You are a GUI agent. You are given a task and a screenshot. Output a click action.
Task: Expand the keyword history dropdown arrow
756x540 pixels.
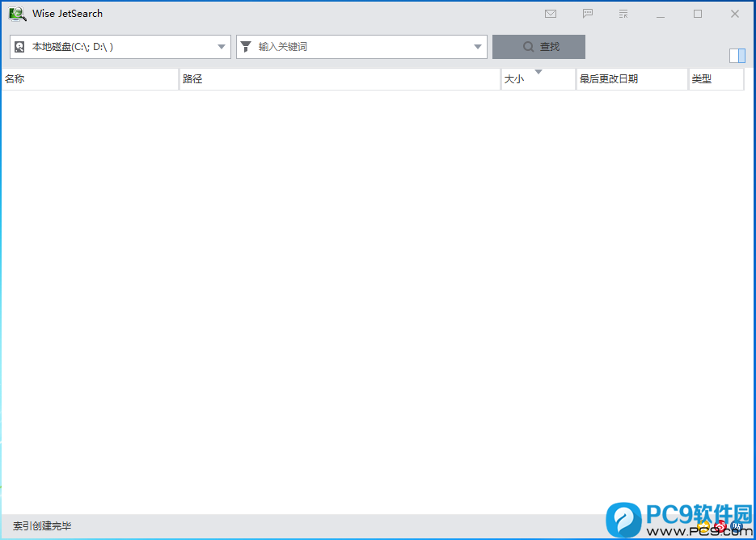pos(477,47)
